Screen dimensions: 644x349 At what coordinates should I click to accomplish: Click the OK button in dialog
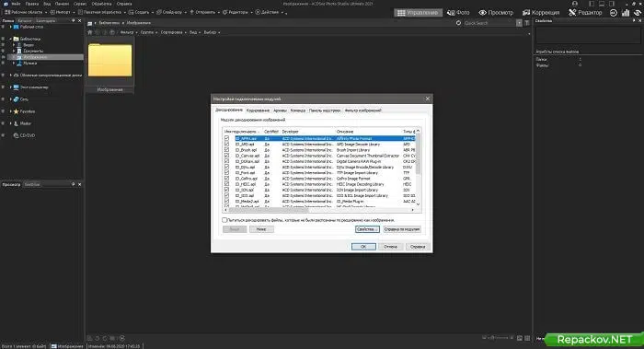pos(363,247)
